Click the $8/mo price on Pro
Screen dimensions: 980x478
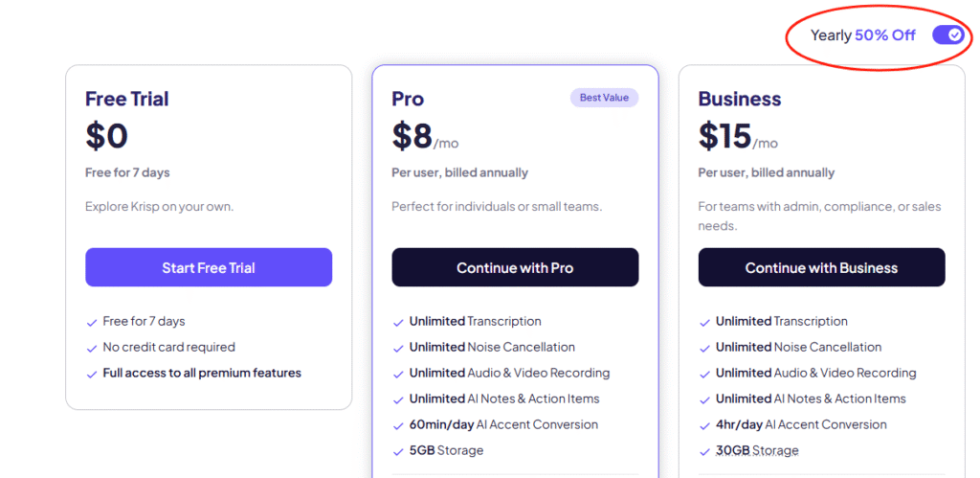424,137
